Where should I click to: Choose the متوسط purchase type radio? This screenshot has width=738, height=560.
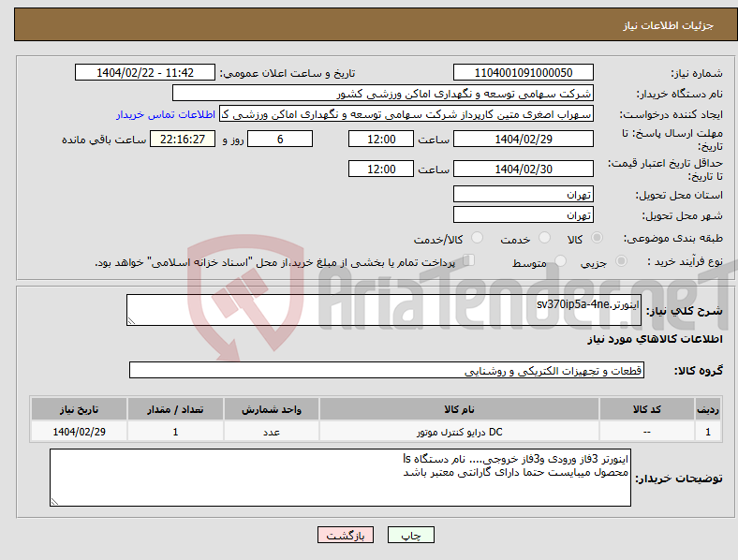560,260
